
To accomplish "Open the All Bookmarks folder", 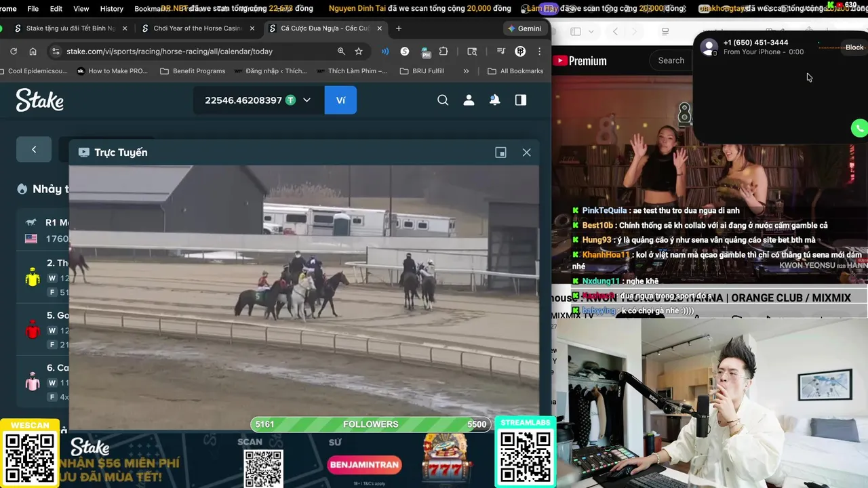I will [x=515, y=71].
